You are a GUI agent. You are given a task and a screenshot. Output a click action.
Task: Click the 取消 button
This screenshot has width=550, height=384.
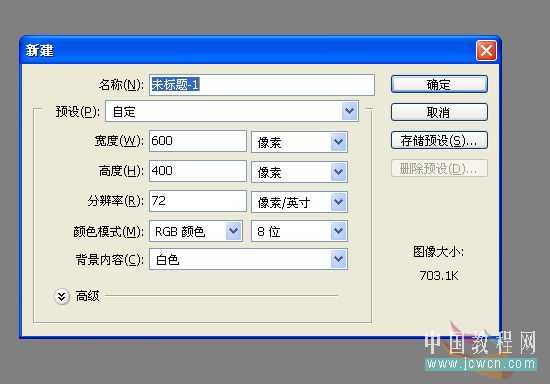click(439, 112)
